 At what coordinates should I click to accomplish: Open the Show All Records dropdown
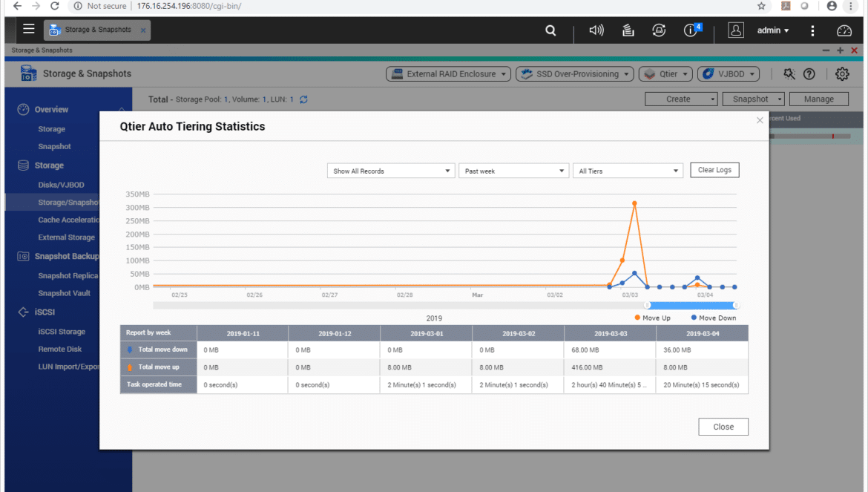391,171
